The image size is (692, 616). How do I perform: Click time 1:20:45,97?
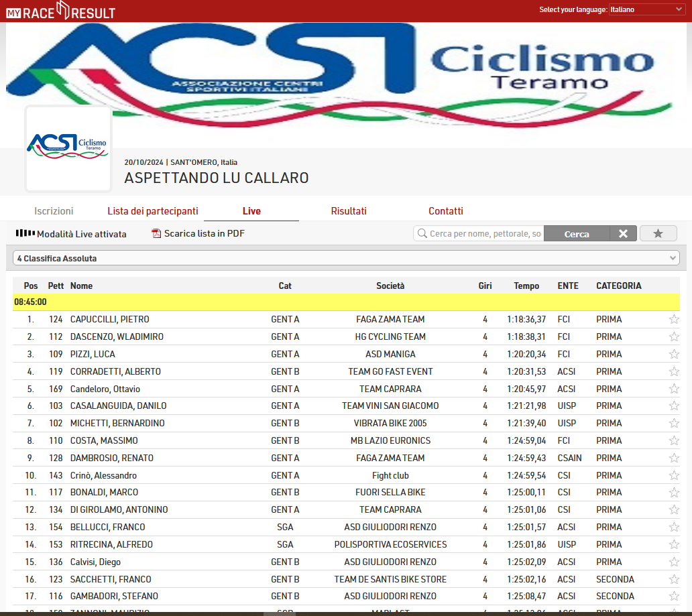[526, 389]
